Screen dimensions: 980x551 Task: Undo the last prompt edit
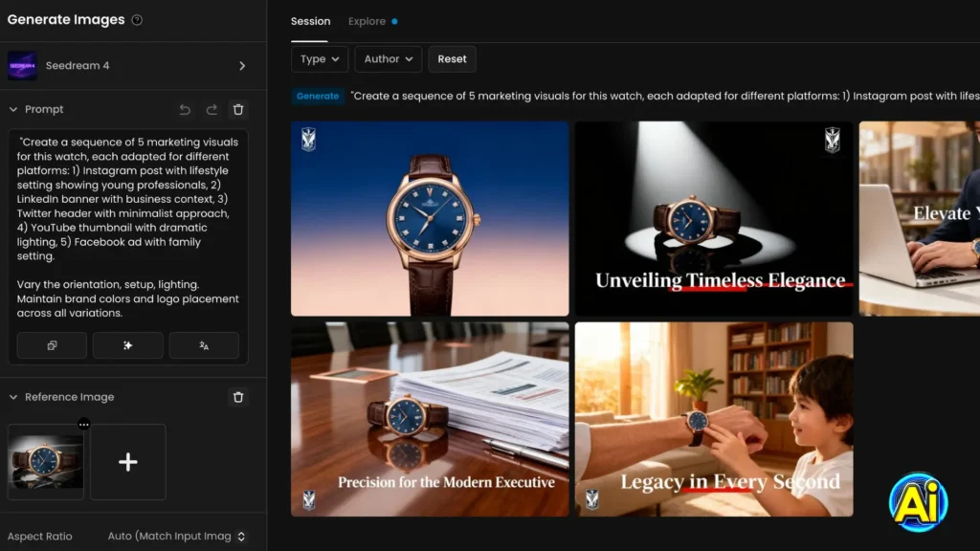point(185,110)
